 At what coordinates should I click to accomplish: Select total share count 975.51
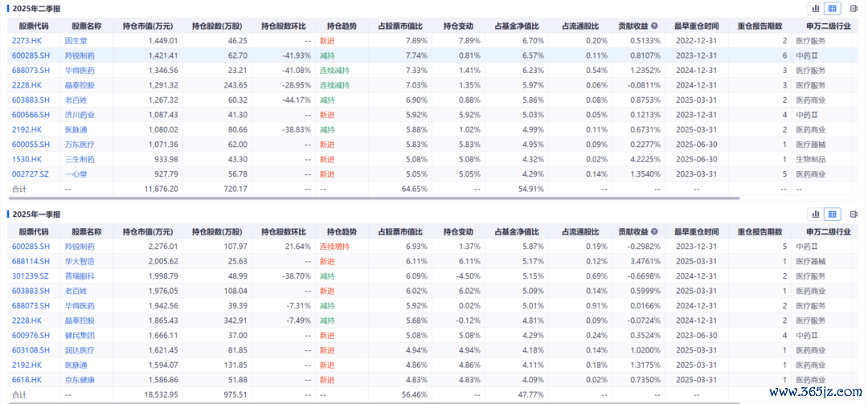coord(235,395)
